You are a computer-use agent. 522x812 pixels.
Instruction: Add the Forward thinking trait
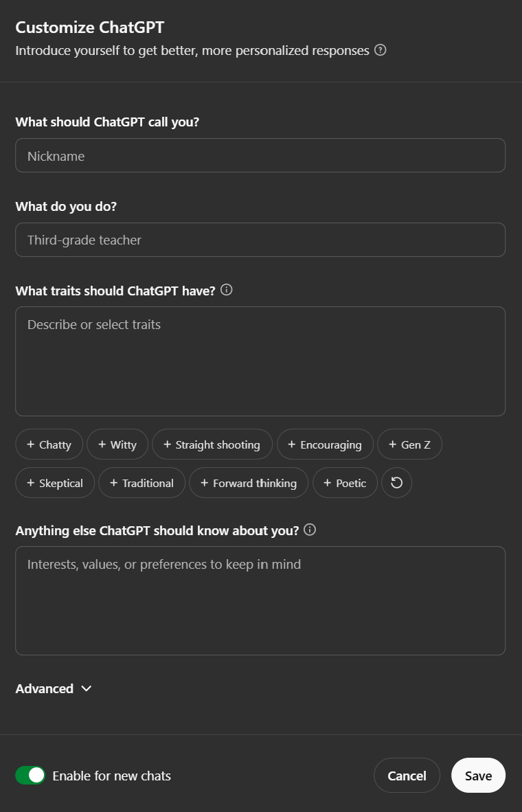249,483
